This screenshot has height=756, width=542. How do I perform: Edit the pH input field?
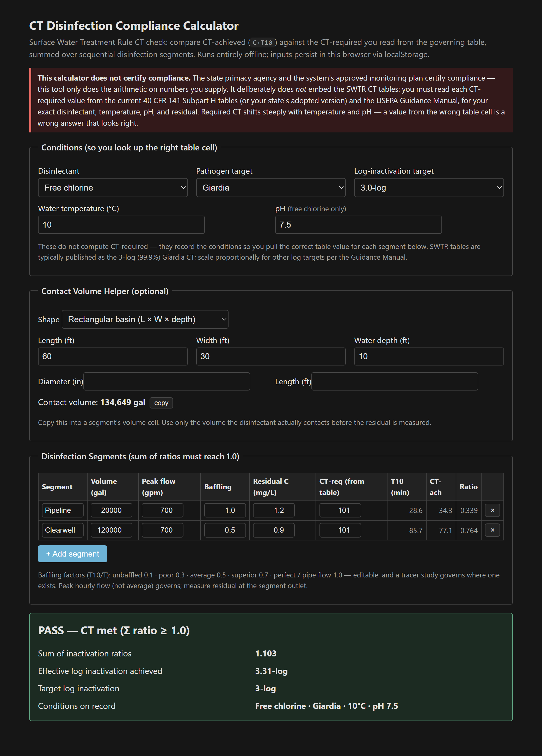tap(359, 225)
